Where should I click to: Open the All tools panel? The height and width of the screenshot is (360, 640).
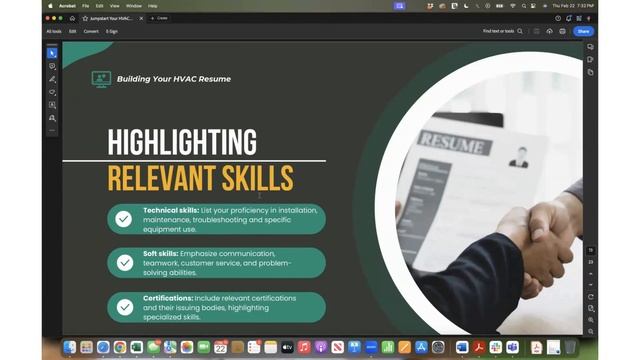[54, 31]
